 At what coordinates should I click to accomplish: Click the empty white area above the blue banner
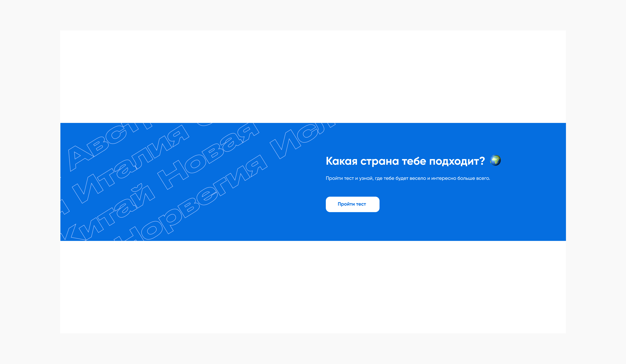click(313, 77)
